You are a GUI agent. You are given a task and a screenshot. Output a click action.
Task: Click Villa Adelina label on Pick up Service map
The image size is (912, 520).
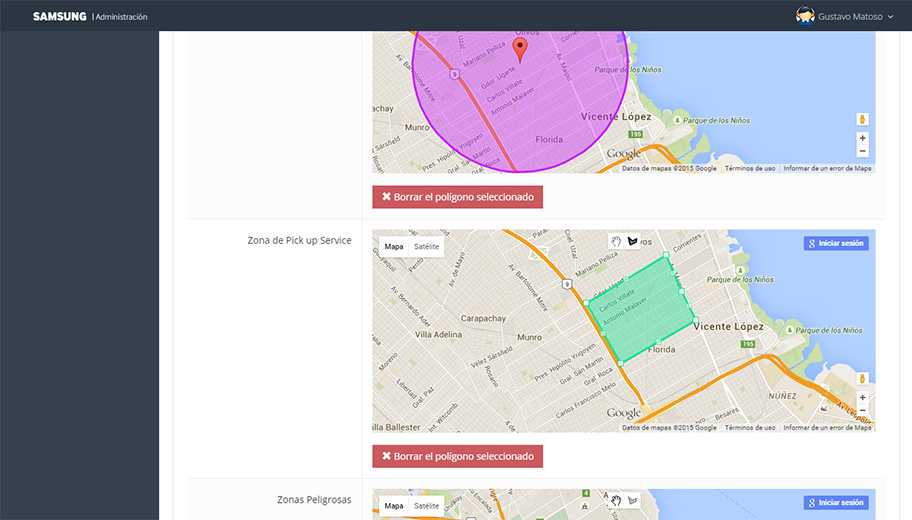[x=439, y=334]
